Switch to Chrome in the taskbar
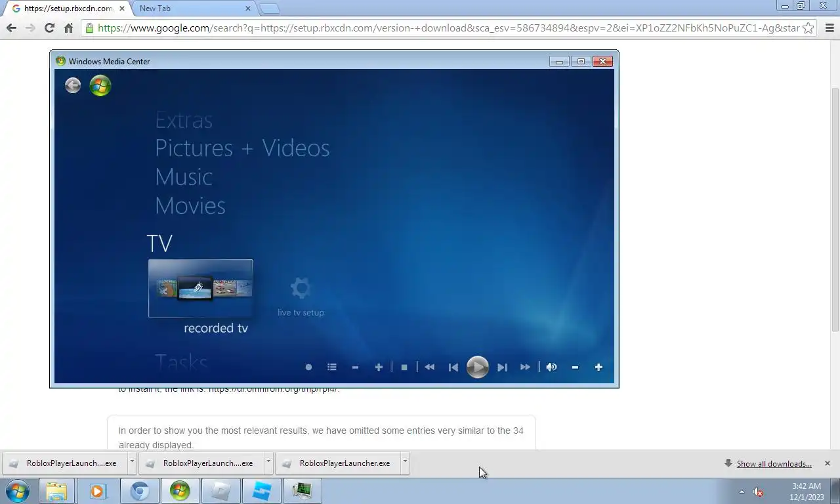The width and height of the screenshot is (840, 504). (x=139, y=491)
